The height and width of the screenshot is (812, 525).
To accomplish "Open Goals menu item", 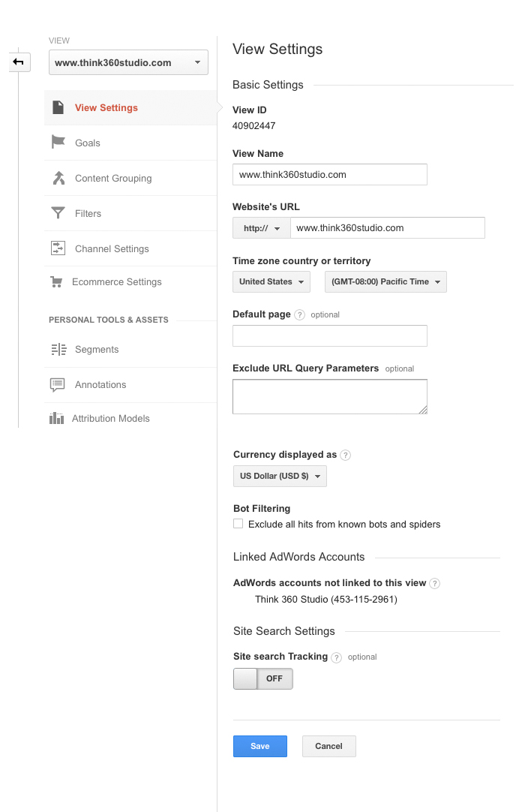I will coord(130,143).
